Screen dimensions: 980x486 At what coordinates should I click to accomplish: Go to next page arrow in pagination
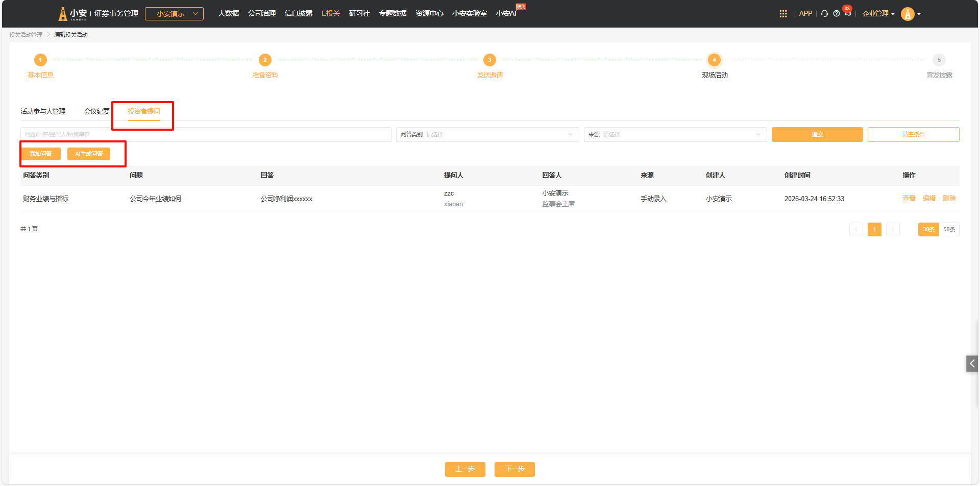[x=893, y=229]
